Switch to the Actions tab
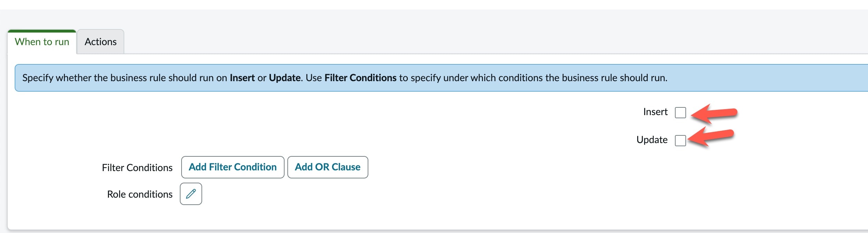 (x=101, y=42)
